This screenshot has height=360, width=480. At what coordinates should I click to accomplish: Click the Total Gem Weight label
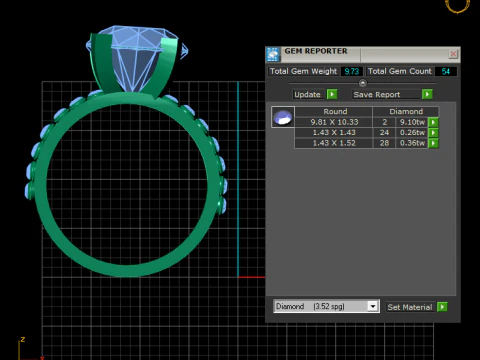[x=303, y=71]
